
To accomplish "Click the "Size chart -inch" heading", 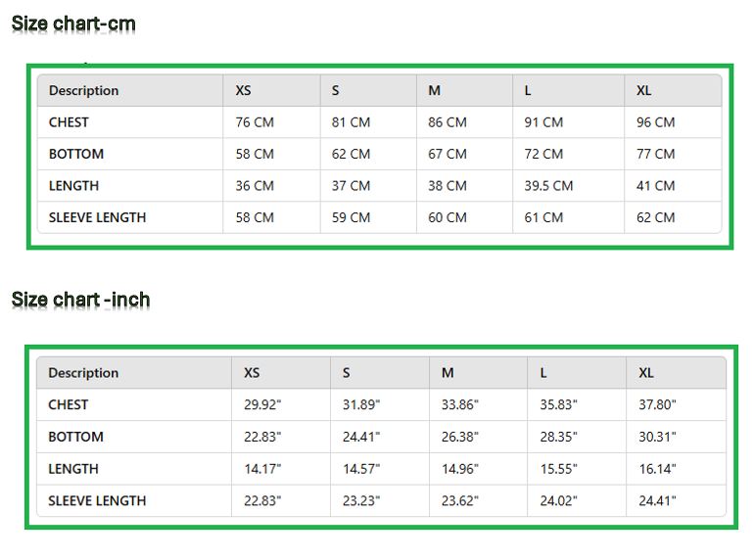I will 80,299.
